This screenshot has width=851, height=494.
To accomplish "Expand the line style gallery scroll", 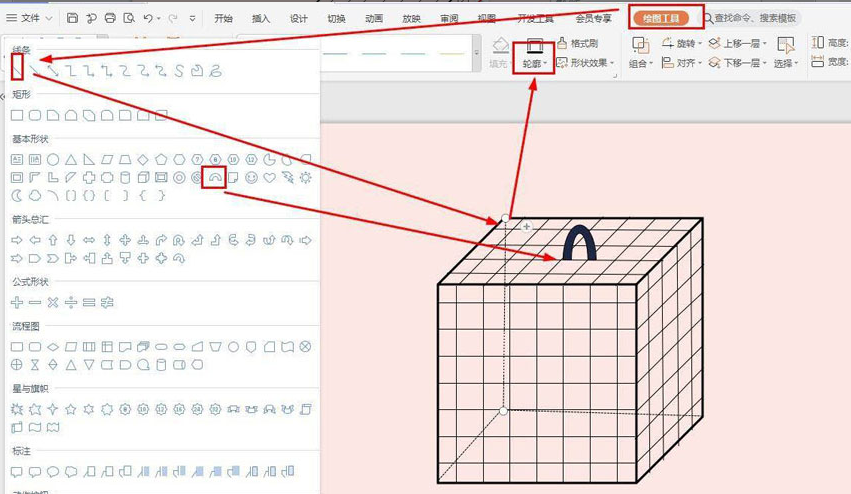I will click(477, 53).
